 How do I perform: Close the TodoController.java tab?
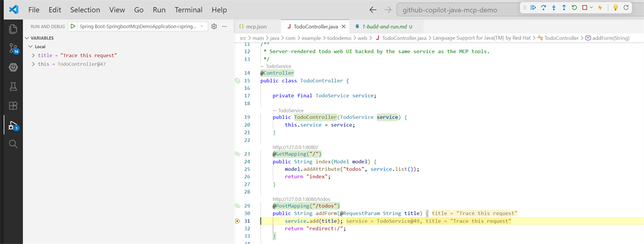coord(344,27)
